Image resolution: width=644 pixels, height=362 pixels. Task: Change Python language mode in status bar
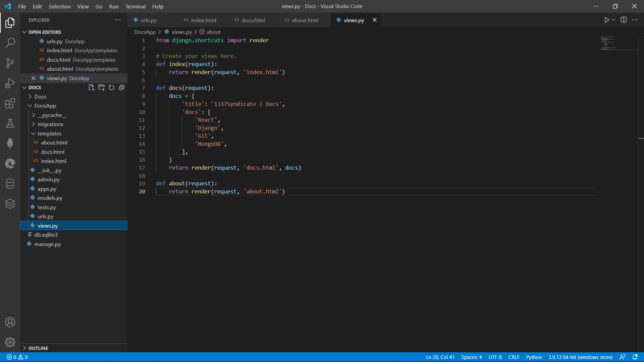point(534,357)
